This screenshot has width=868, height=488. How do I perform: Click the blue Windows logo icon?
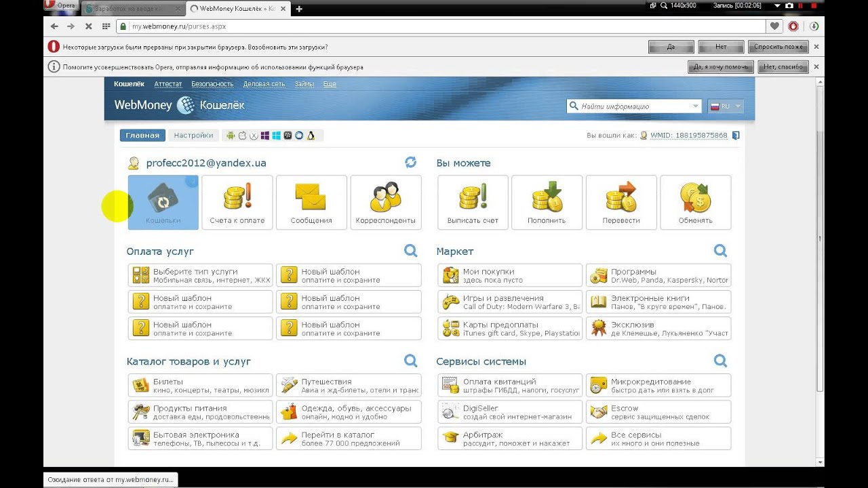click(x=276, y=136)
